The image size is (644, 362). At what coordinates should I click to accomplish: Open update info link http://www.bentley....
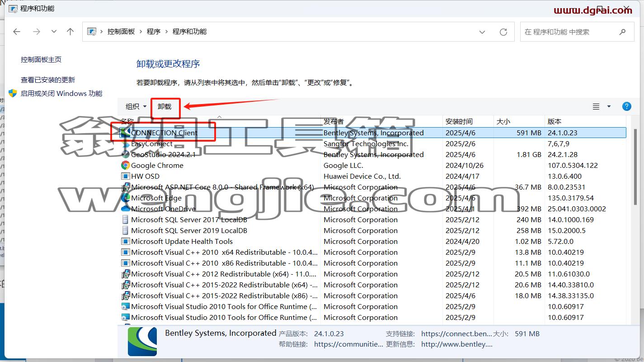(x=457, y=344)
